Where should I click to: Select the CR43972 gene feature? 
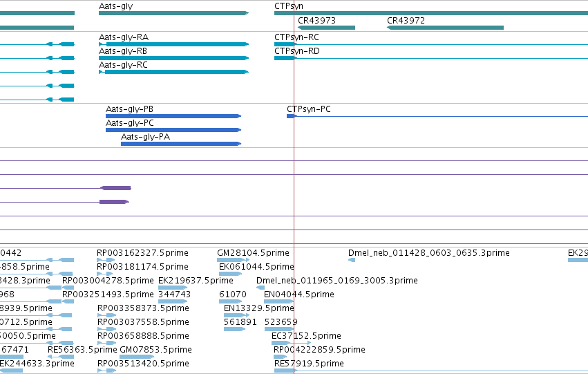point(445,28)
